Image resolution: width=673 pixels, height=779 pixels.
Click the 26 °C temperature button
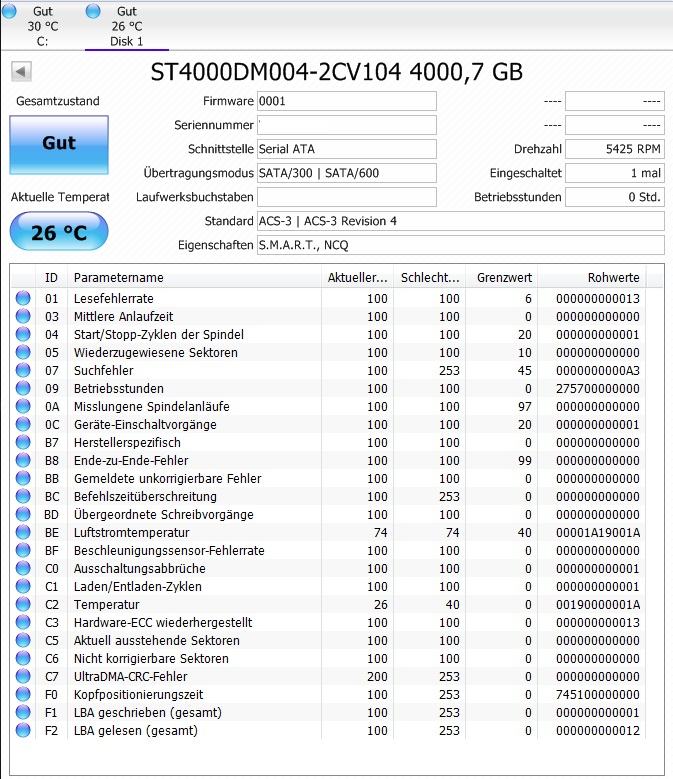[59, 232]
